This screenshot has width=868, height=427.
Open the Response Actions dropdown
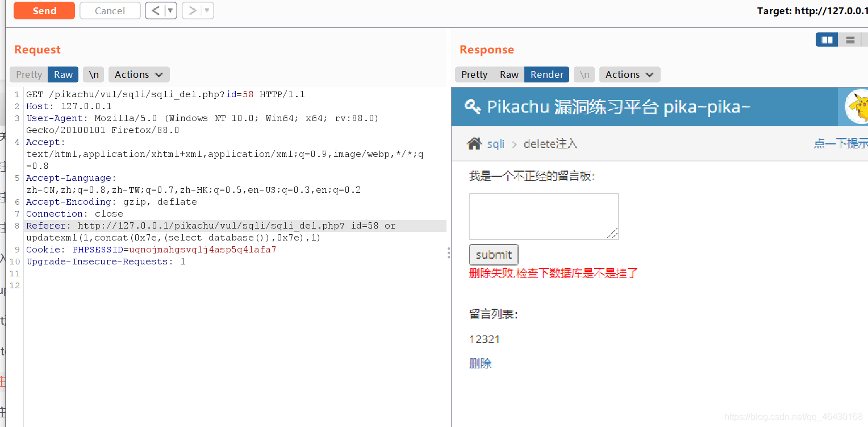tap(629, 74)
